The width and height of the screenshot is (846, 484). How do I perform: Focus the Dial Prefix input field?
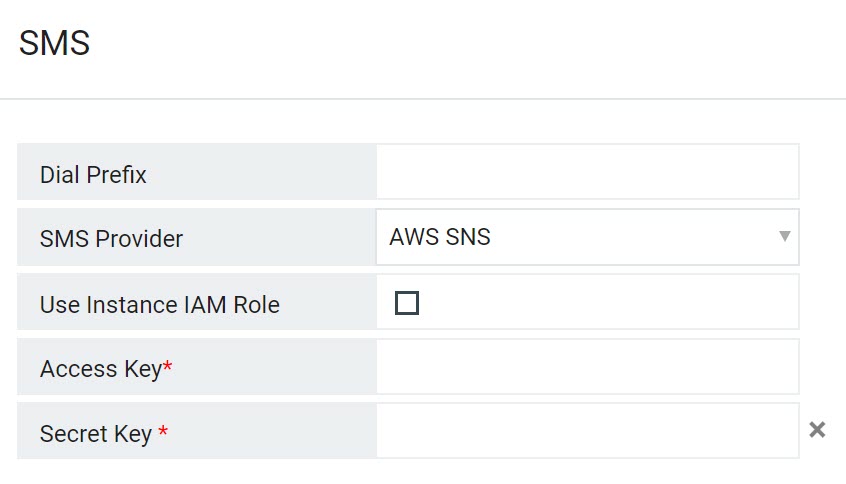pos(587,172)
